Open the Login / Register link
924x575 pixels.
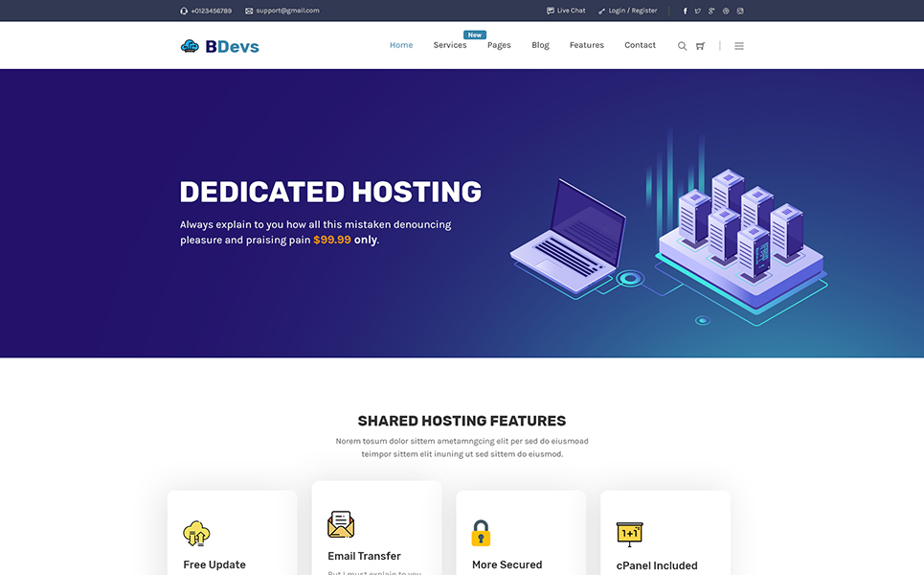click(633, 11)
